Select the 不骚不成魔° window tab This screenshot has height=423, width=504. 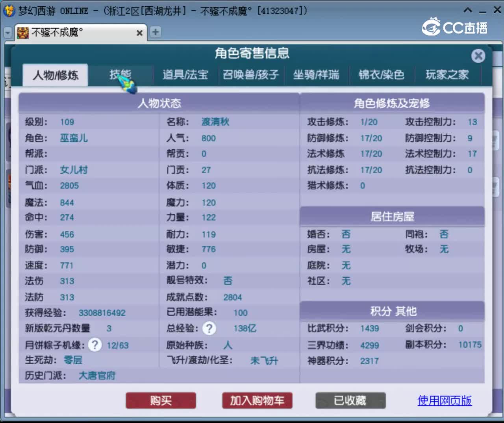[x=80, y=33]
